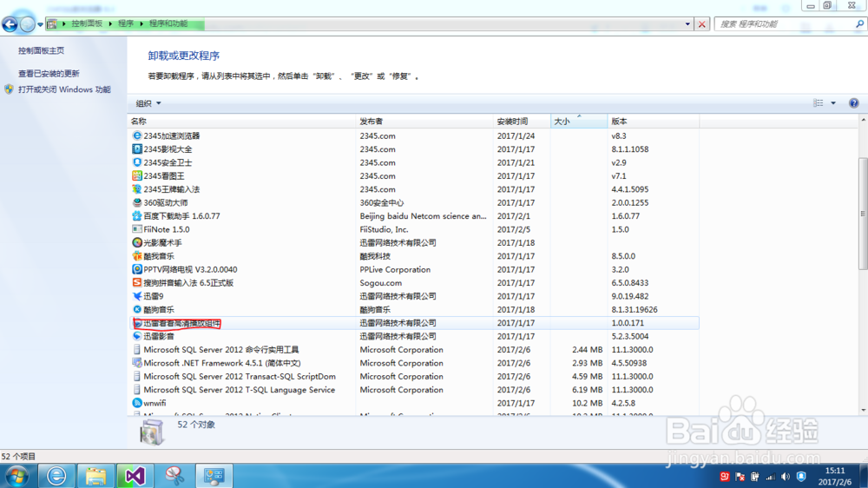
Task: Click the 酷我音乐 program icon
Action: click(x=137, y=256)
